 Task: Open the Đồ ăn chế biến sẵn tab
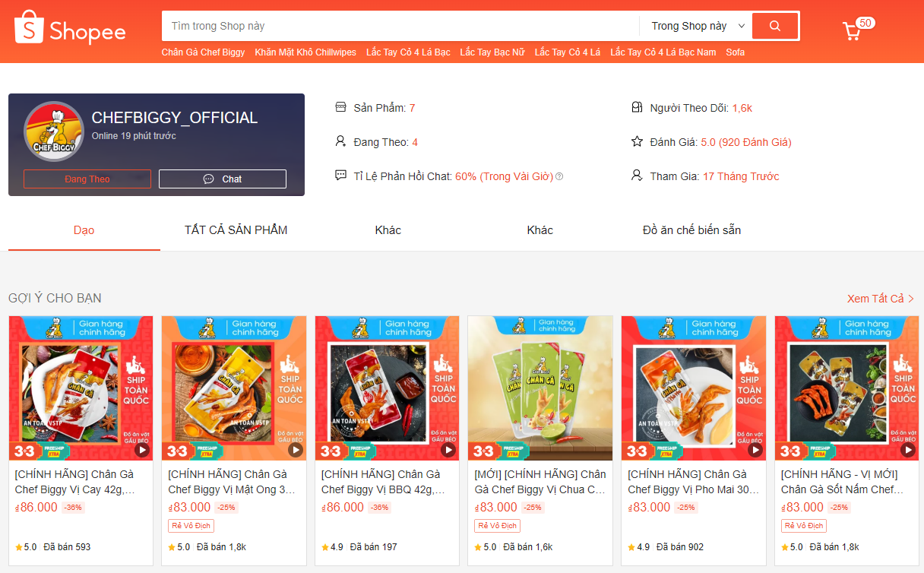coord(691,230)
